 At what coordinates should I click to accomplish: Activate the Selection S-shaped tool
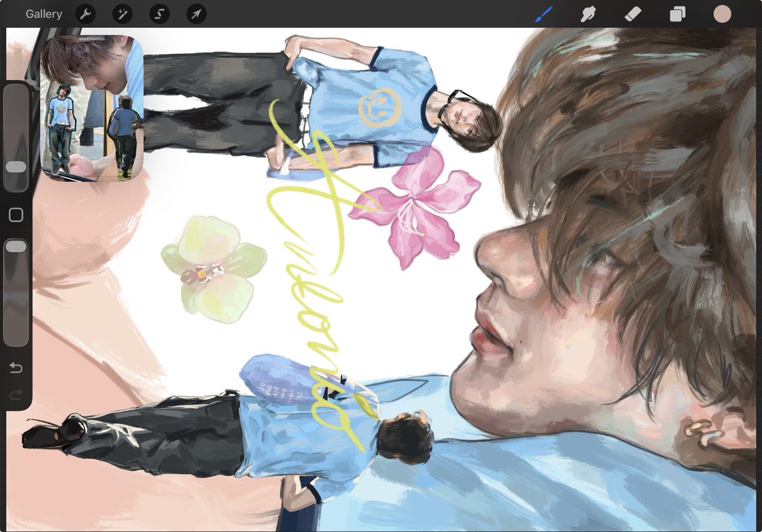click(x=159, y=14)
